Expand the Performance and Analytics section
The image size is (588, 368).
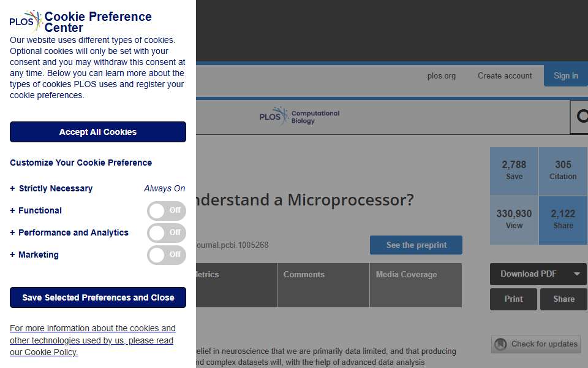coord(69,233)
